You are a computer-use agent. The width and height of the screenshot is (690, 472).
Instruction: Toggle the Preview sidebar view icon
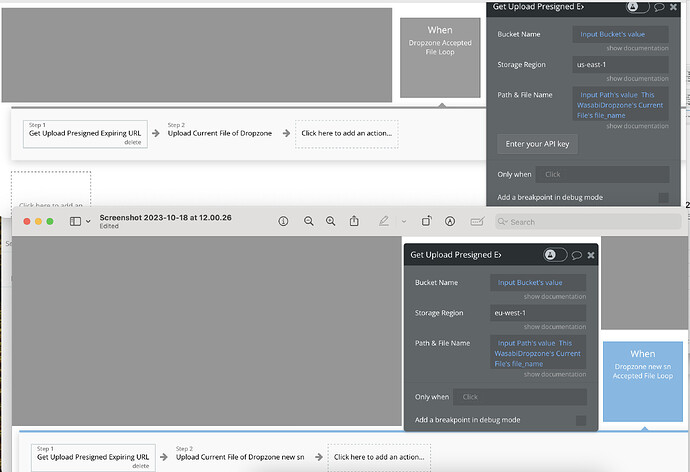(x=75, y=221)
